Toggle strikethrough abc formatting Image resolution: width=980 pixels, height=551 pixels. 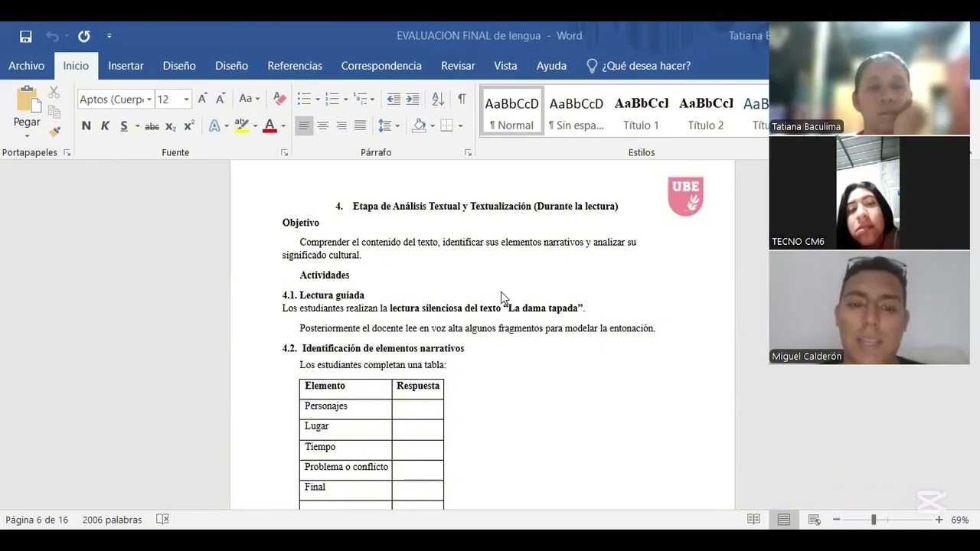pyautogui.click(x=152, y=126)
